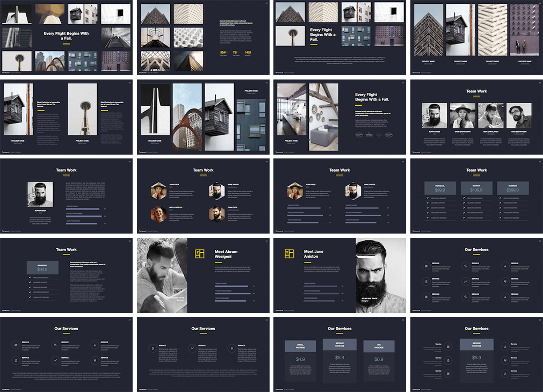The width and height of the screenshot is (543, 392).
Task: Open the Team Work slide with four team portraits
Action: 476,117
